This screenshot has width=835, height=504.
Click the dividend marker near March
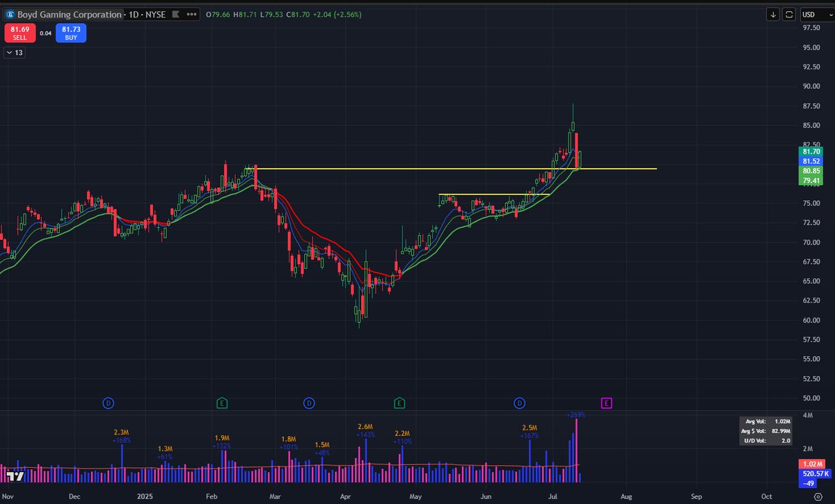click(309, 403)
